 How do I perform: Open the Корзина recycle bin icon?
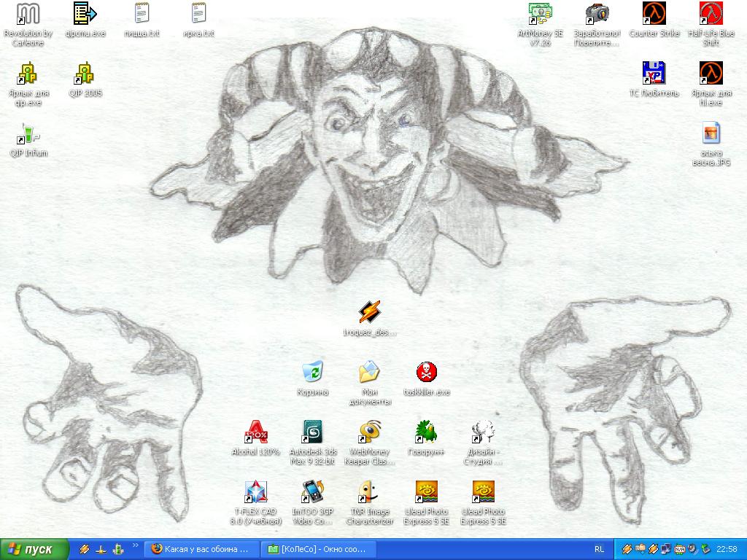pyautogui.click(x=312, y=373)
